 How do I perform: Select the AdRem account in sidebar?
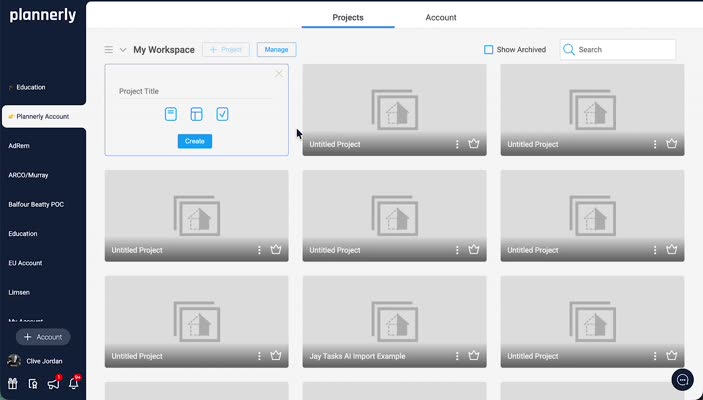tap(19, 146)
